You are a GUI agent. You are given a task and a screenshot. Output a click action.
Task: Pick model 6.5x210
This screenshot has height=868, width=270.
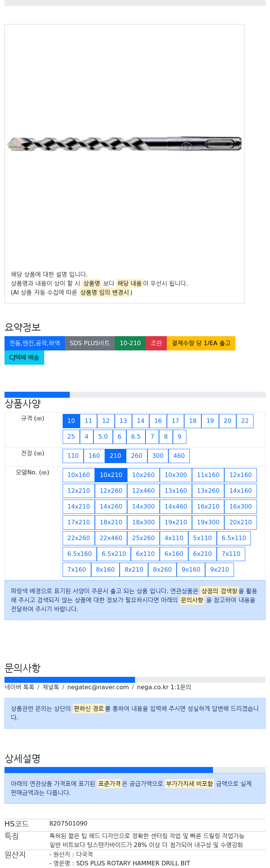pos(114,554)
